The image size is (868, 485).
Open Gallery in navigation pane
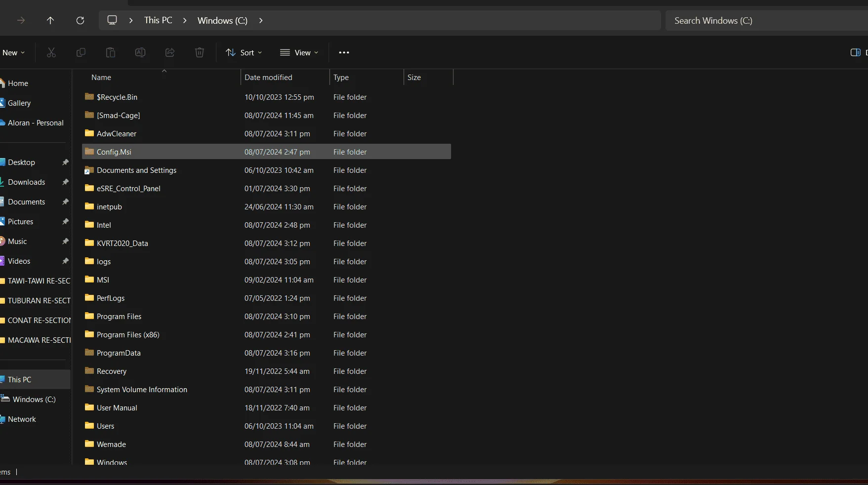19,103
